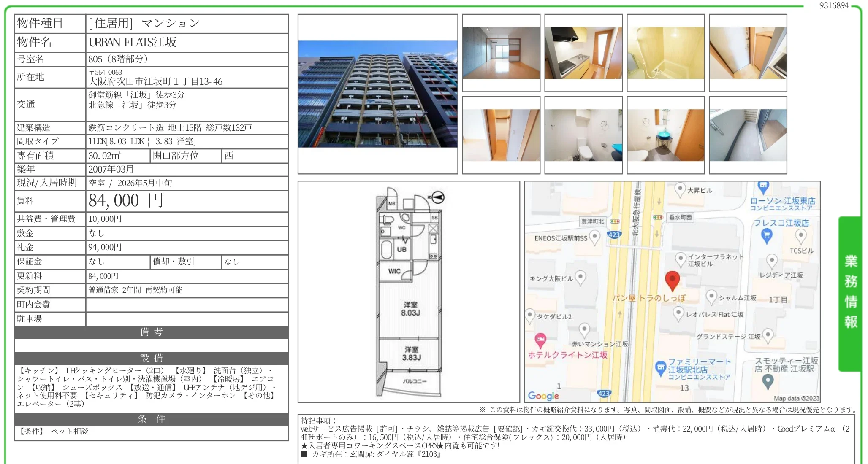868x464 pixels.
Task: Open the bathtub photo thumbnail
Action: [666, 52]
